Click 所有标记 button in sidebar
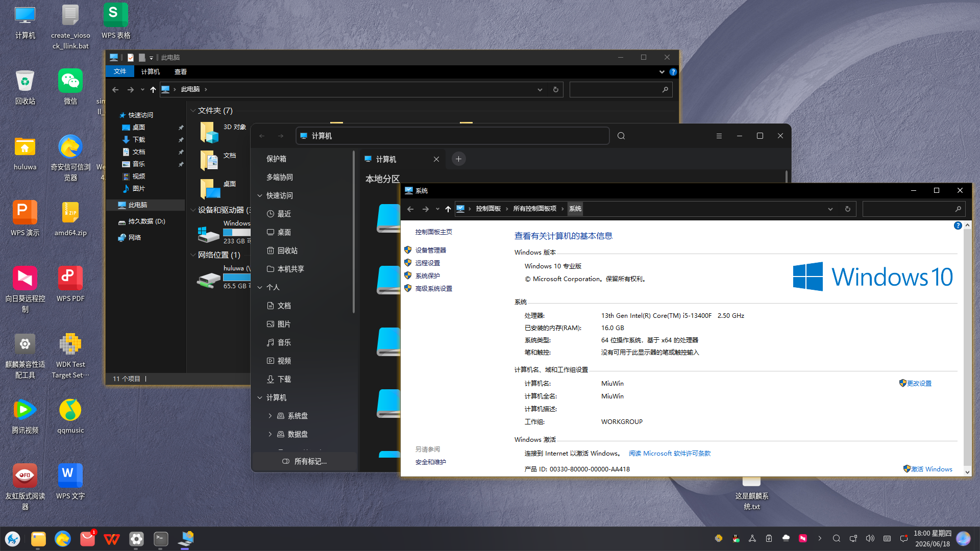 point(305,461)
